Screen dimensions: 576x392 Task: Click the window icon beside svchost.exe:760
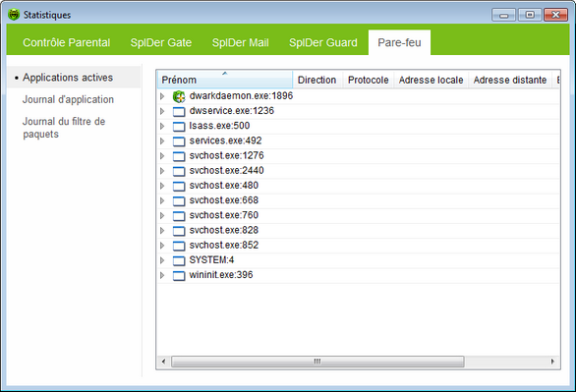point(179,216)
